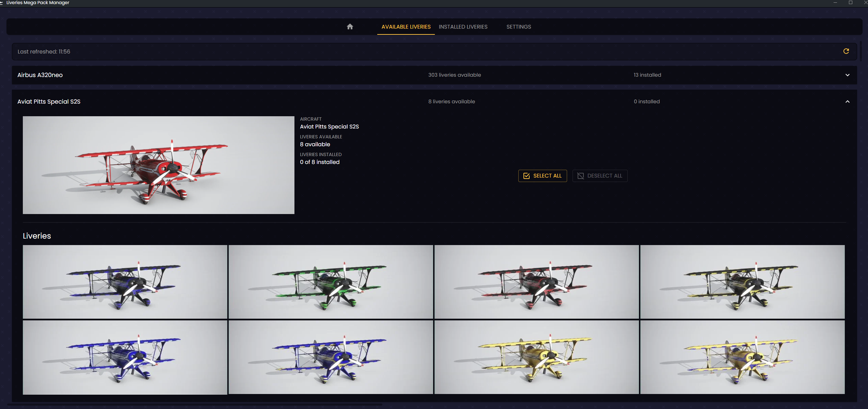Toggle the solid yellow livery selection
Viewport: 868px width, 409px height.
(536, 357)
